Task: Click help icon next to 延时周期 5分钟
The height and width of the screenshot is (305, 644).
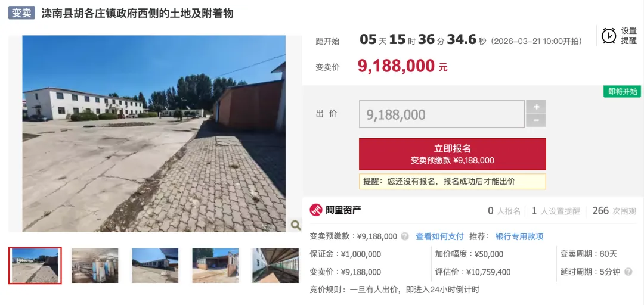Action: pyautogui.click(x=627, y=272)
